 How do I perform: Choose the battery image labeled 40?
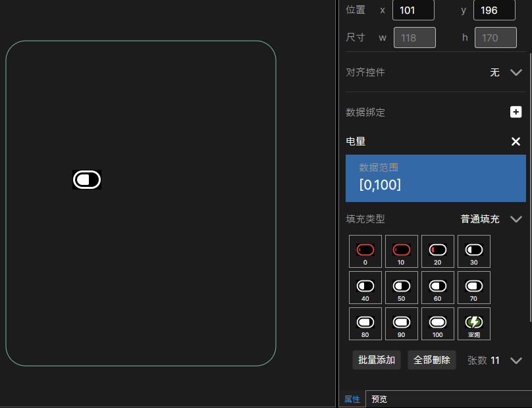click(365, 288)
